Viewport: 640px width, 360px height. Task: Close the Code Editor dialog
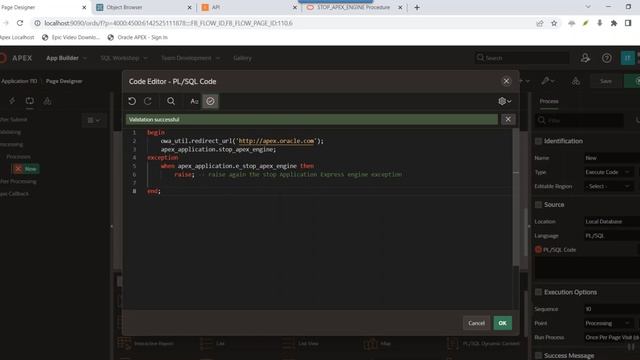pyautogui.click(x=507, y=81)
